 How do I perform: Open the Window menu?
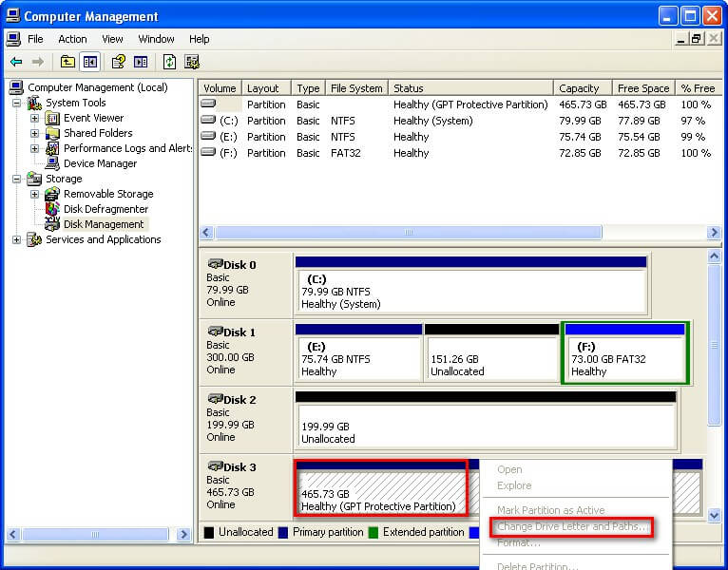[x=156, y=40]
